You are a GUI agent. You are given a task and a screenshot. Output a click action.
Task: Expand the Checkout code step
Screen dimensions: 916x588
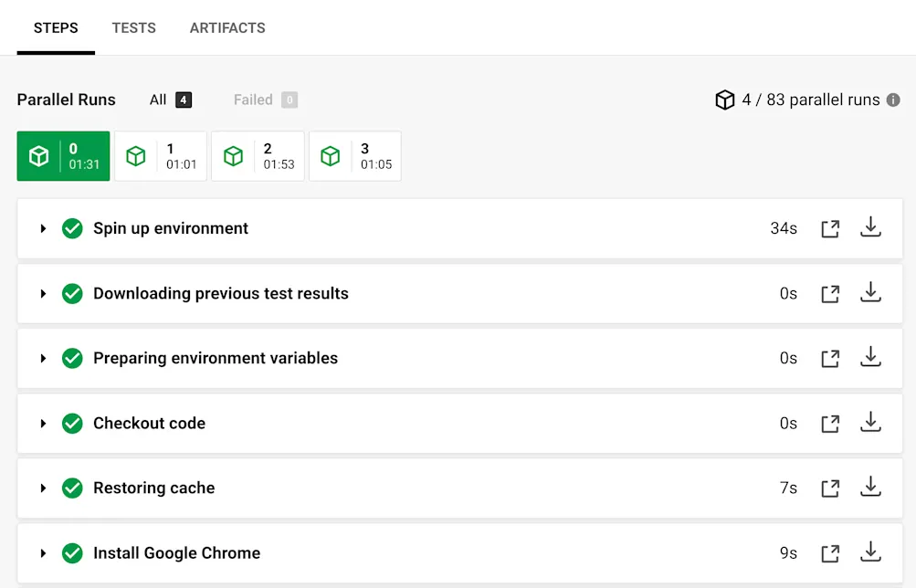click(42, 423)
